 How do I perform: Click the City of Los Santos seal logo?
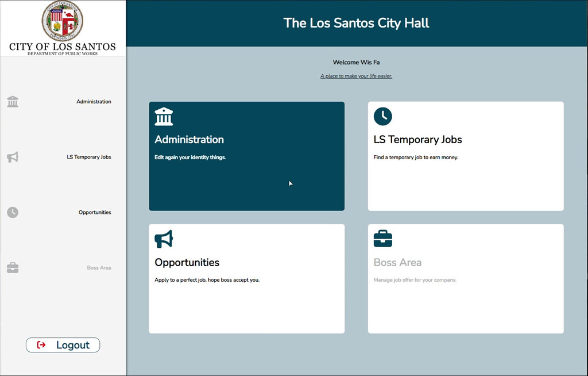click(62, 21)
